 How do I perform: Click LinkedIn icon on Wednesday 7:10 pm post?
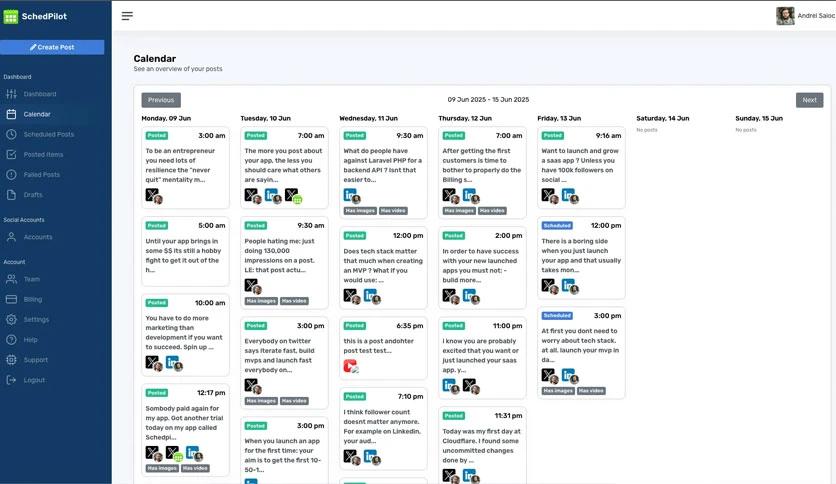(x=372, y=457)
